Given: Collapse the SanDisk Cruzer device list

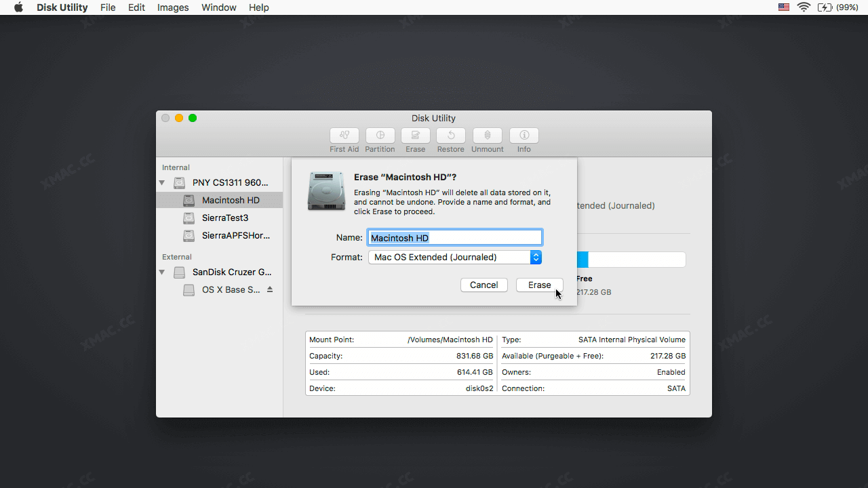Looking at the screenshot, I should pos(161,272).
